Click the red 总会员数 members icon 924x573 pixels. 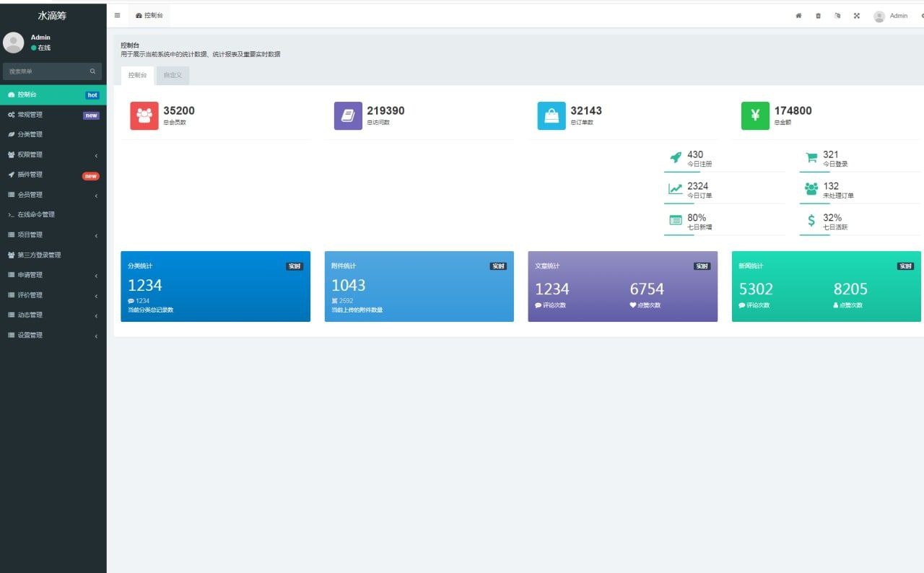144,115
